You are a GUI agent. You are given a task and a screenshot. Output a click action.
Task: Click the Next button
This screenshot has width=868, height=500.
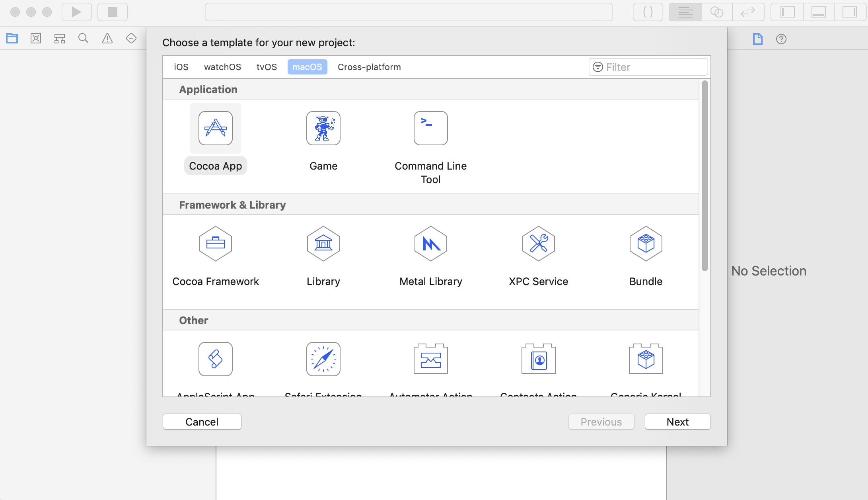tap(677, 422)
